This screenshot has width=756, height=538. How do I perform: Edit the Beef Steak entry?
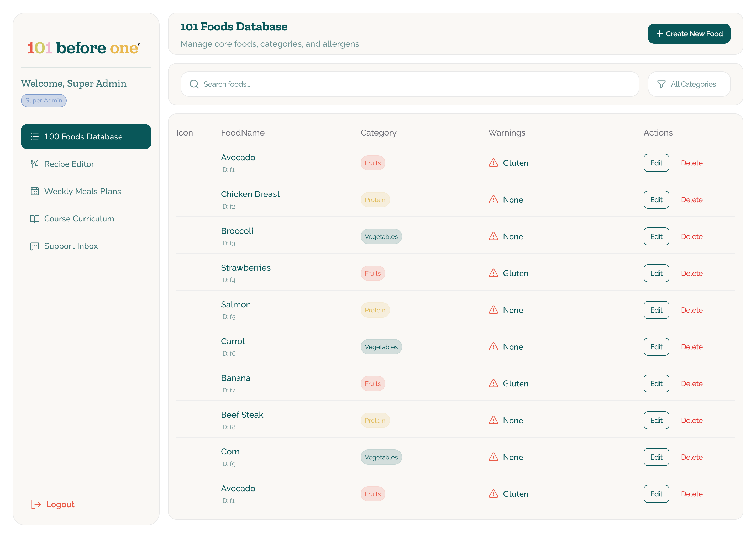coord(656,420)
